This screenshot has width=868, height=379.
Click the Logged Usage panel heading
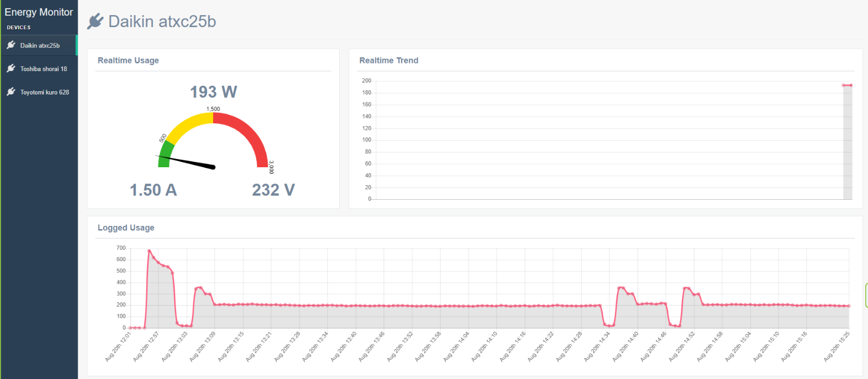[x=126, y=228]
